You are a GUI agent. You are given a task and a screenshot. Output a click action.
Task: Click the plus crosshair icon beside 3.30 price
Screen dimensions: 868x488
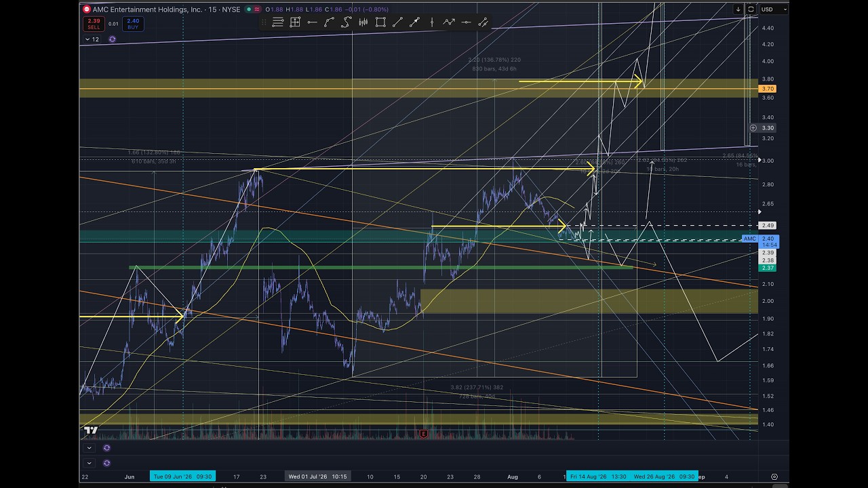(x=753, y=127)
